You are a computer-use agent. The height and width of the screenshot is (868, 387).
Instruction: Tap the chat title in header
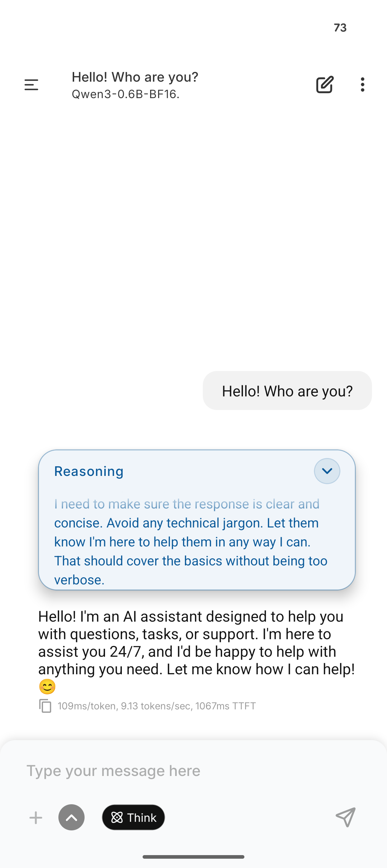(135, 77)
